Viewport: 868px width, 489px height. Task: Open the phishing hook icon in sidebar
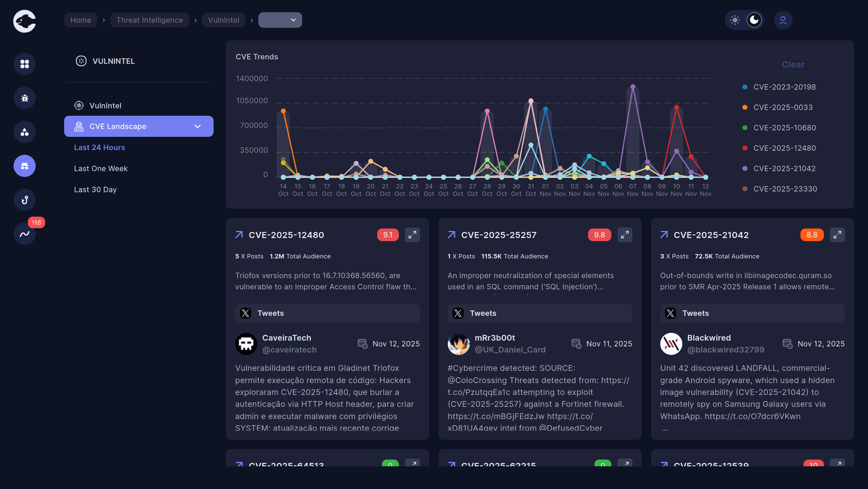24,199
